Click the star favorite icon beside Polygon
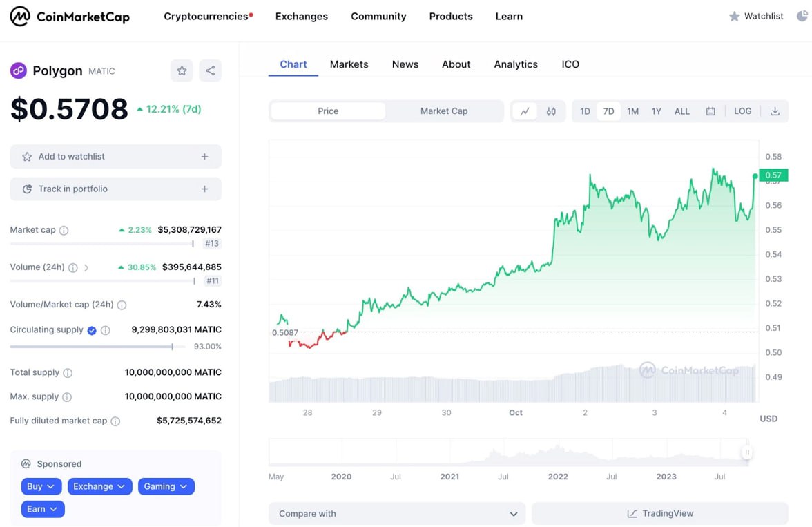Image resolution: width=812 pixels, height=527 pixels. click(182, 70)
